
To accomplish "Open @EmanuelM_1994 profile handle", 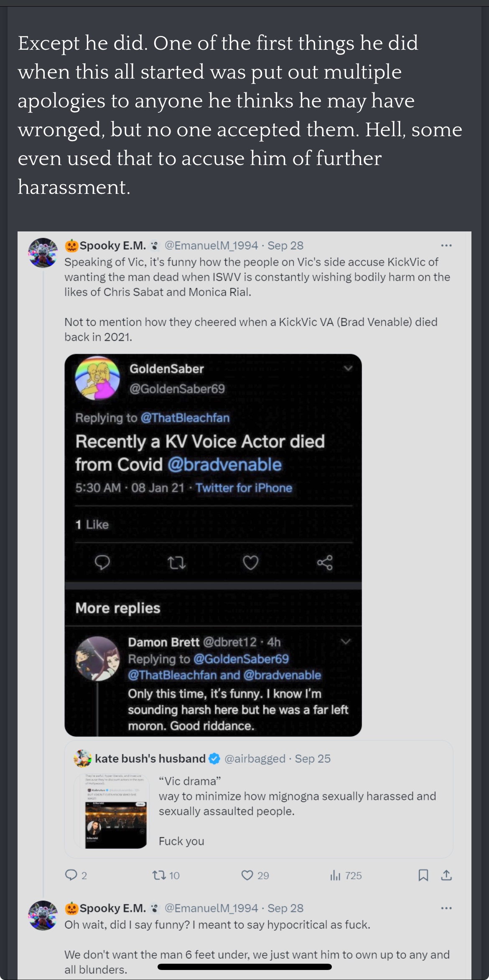I will [x=211, y=246].
